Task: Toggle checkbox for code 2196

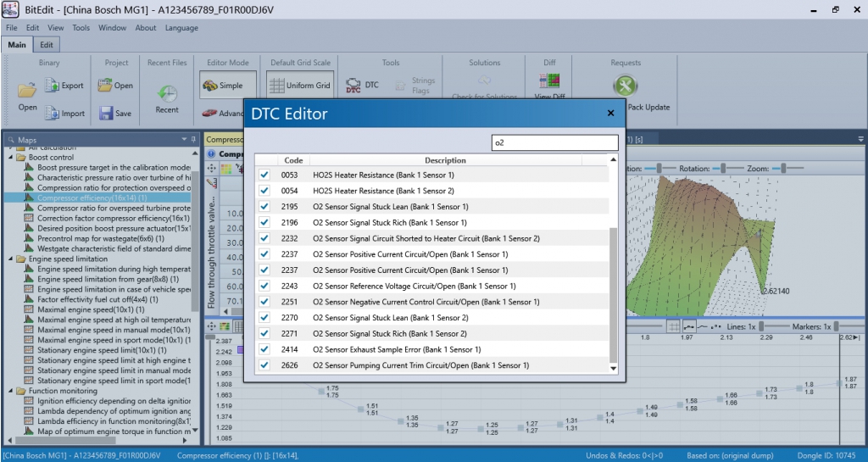Action: click(264, 222)
